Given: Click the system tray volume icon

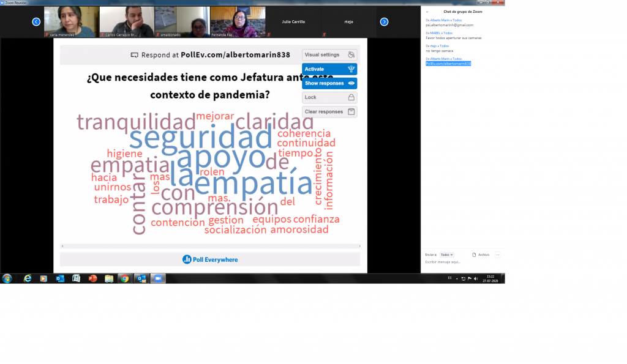Looking at the screenshot, I should click(476, 278).
